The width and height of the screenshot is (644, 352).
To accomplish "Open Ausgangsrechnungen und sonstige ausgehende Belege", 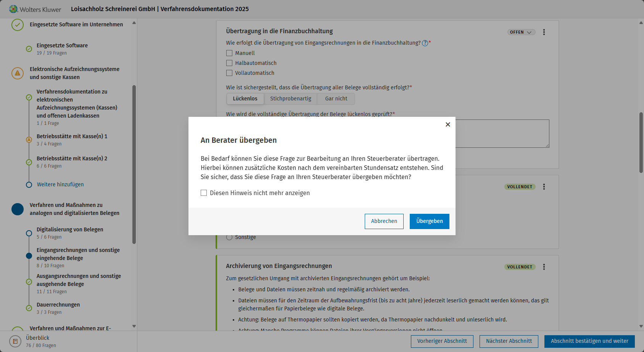I will [x=79, y=284].
